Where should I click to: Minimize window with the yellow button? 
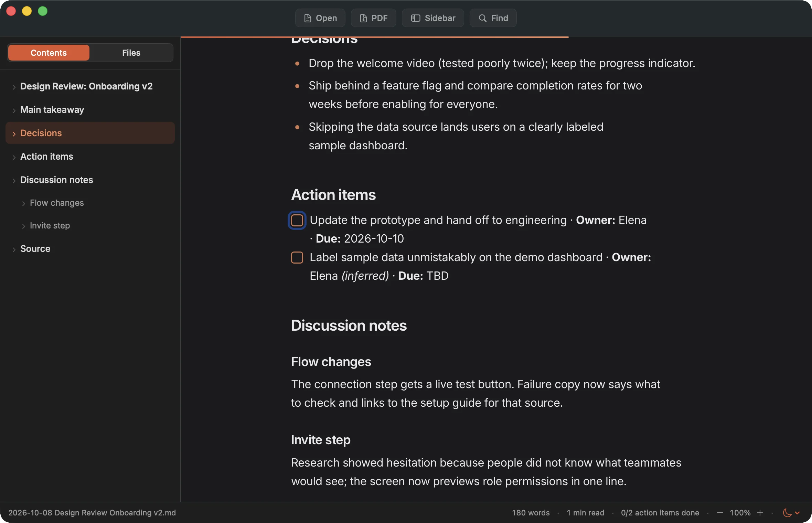coord(27,11)
